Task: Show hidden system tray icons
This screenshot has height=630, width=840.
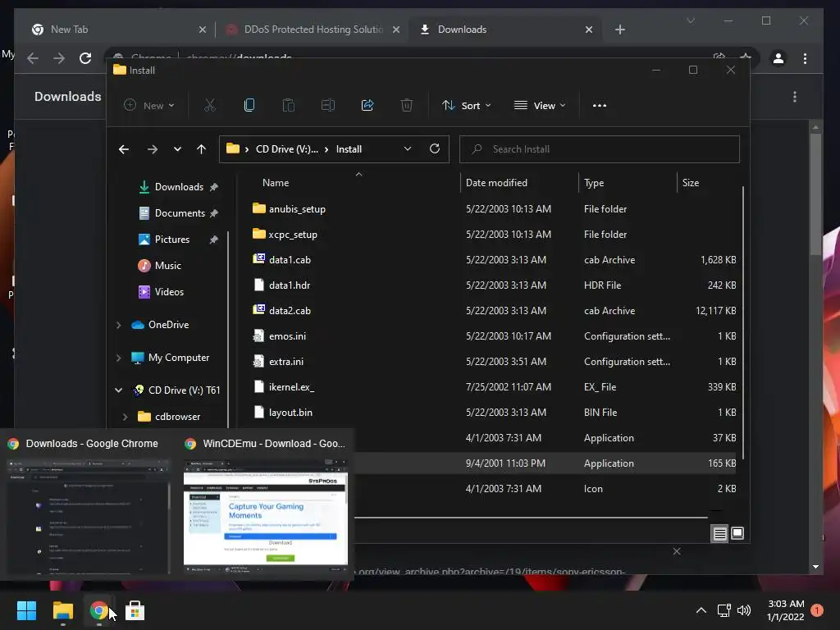Action: coord(701,610)
